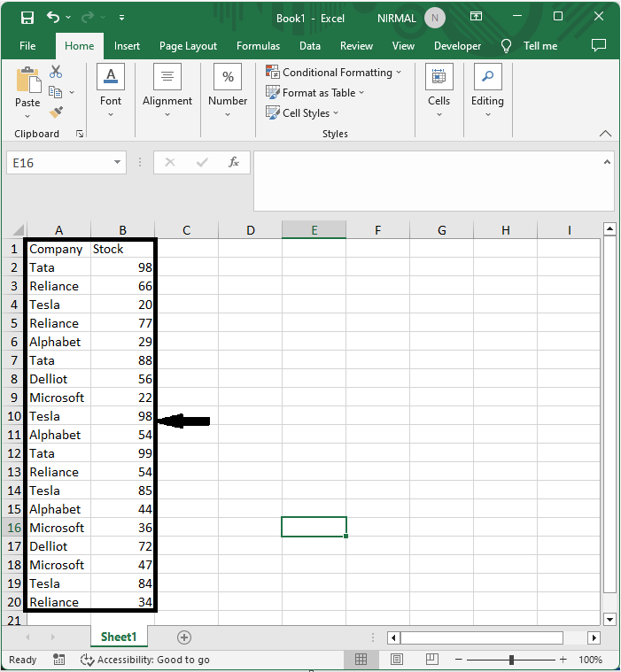Open Ribbon Display Options icon
Viewport: 621px width, 672px height.
[x=476, y=17]
